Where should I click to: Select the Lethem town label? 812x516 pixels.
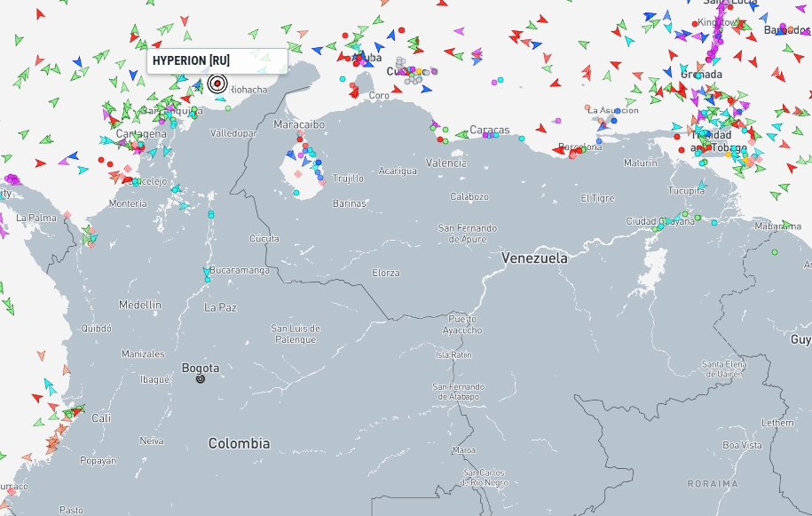point(777,423)
